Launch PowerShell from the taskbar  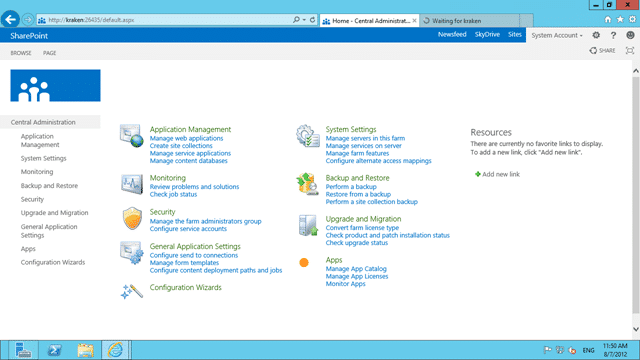click(x=54, y=350)
